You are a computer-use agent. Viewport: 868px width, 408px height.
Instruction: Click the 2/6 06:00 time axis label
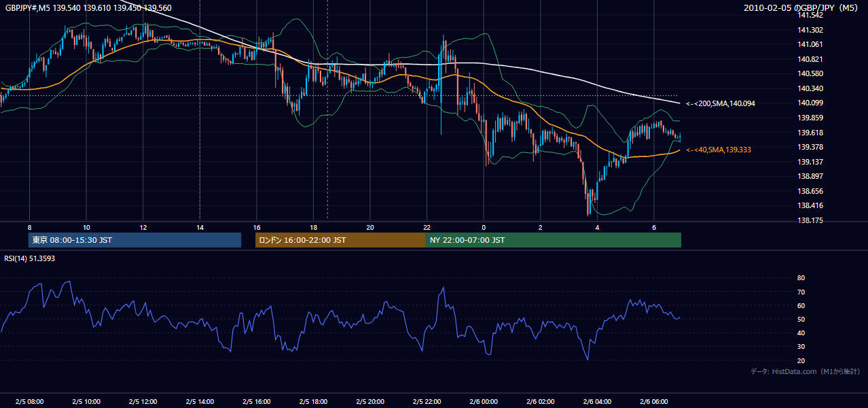(653, 401)
